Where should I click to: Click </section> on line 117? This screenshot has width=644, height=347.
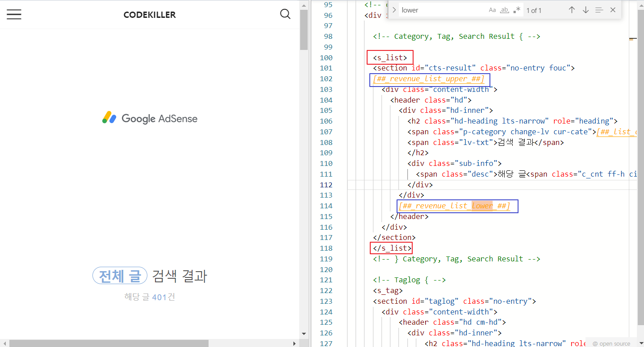click(x=394, y=237)
